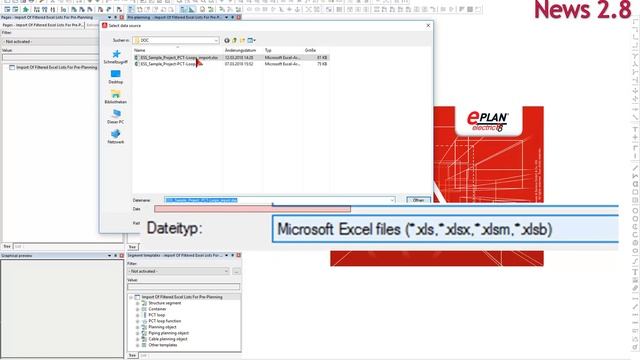Viewport: 640px width, 360px height.
Task: Select Import Of Filtered Excel Lists in Pages tree
Action: (56, 67)
